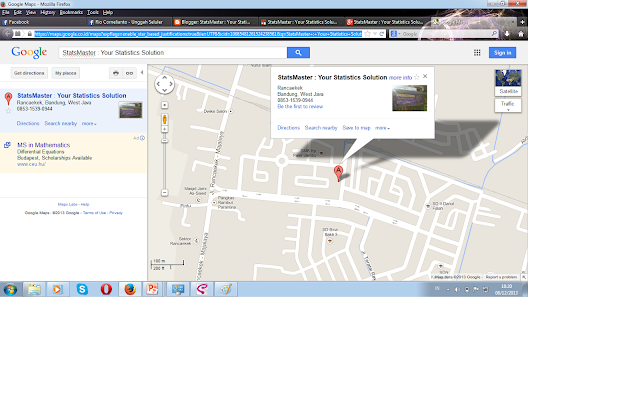
Task: Click the browser back button
Action: coord(7,34)
